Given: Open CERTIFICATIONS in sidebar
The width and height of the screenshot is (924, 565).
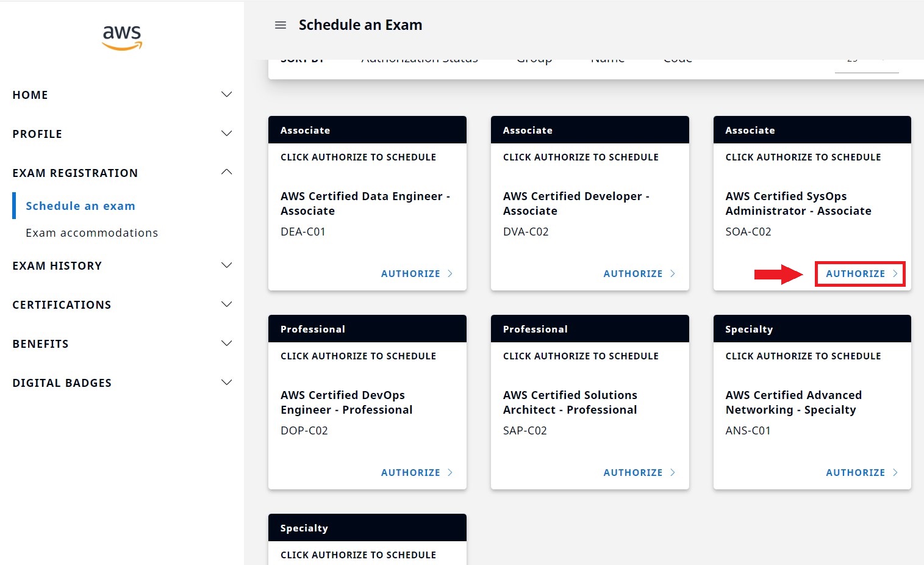Looking at the screenshot, I should 62,305.
